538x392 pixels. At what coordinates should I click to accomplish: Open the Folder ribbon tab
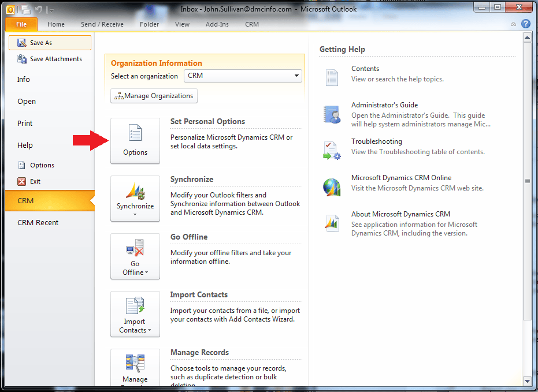tap(149, 24)
